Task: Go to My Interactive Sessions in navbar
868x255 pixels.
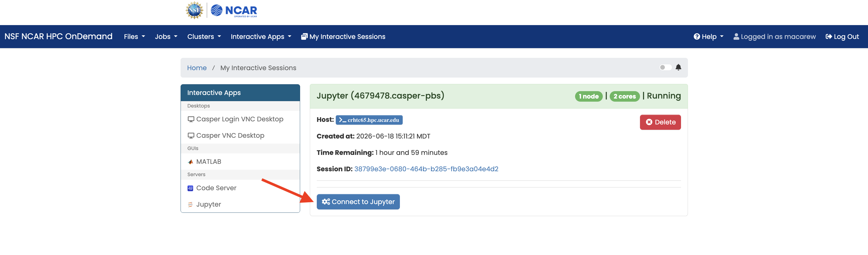Action: click(x=343, y=37)
